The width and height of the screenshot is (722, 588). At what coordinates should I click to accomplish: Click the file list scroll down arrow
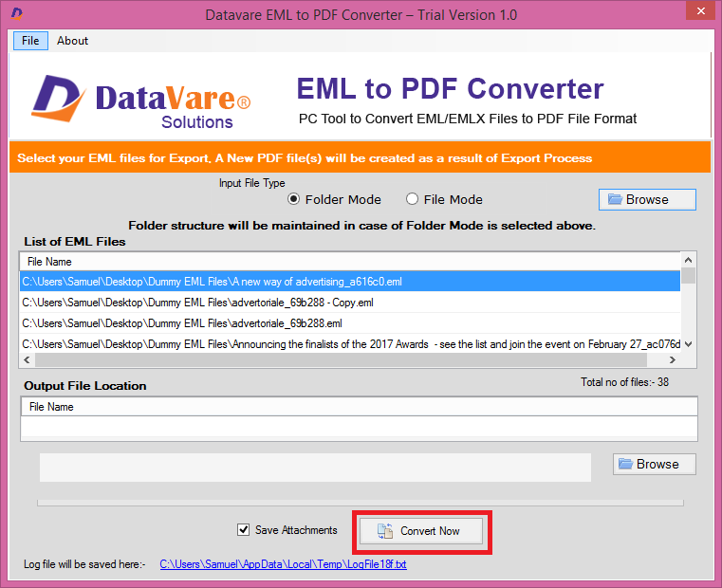point(689,344)
